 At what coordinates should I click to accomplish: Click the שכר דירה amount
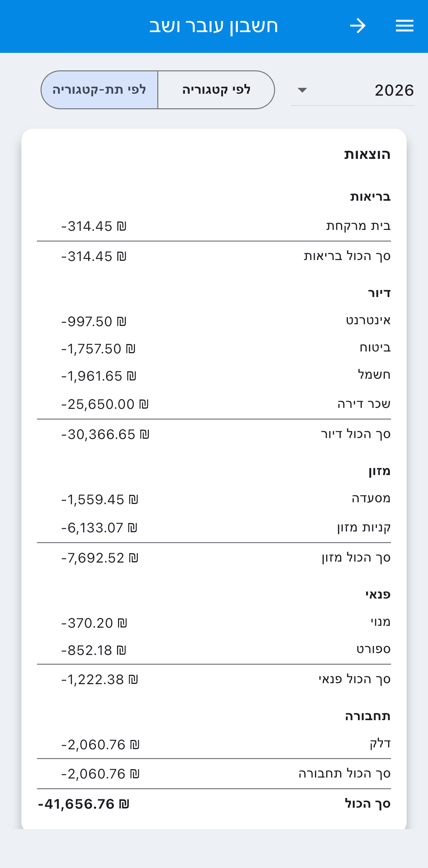point(105,404)
